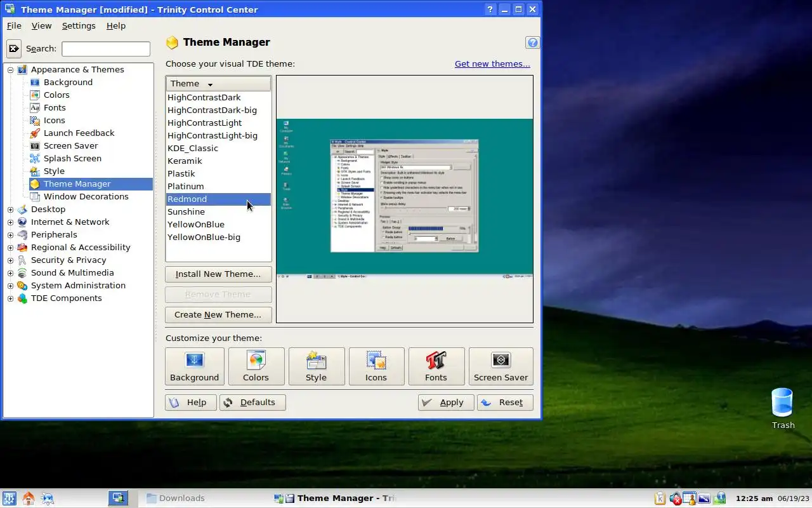Open the Screen Saver customization button
Viewport: 812px width, 508px height.
(x=501, y=366)
